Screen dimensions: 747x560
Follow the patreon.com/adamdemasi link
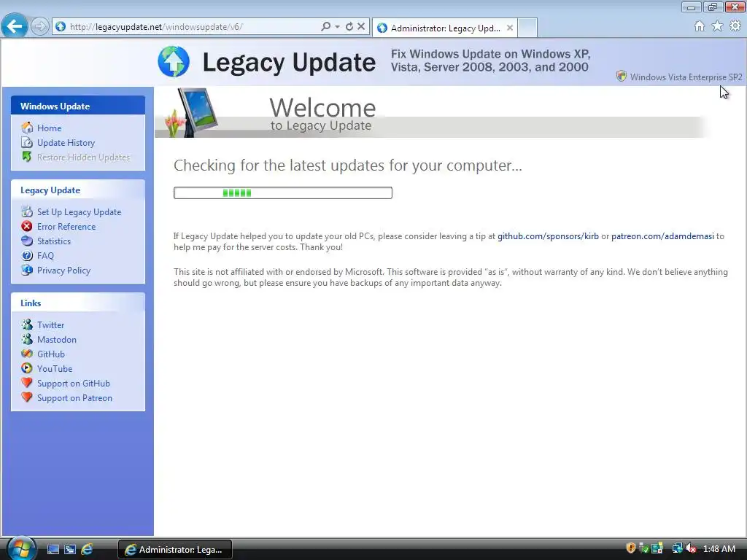662,236
